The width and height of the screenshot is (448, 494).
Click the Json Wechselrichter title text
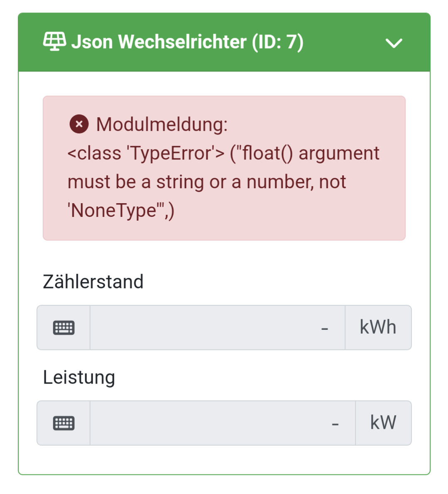click(159, 42)
